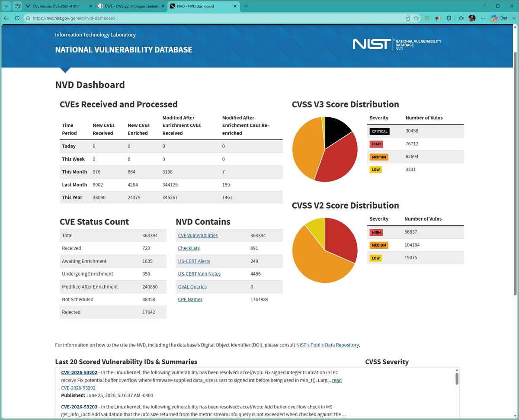Image resolution: width=519 pixels, height=420 pixels.
Task: Open the Workspaces icon in title bar
Action: [x=17, y=6]
